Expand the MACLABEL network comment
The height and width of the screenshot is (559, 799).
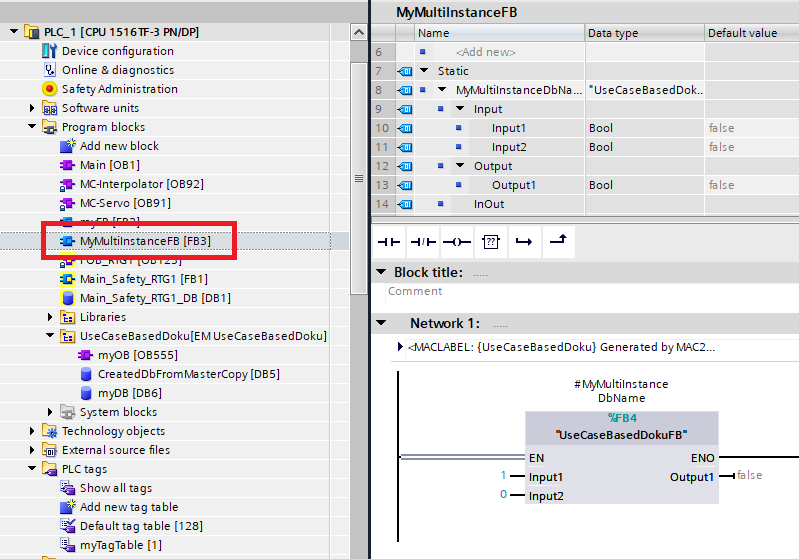pos(400,347)
